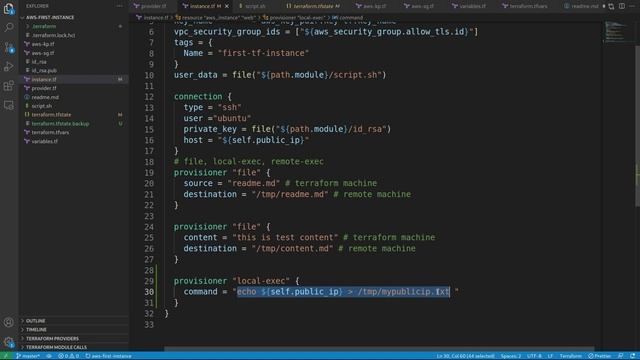Open the Source Control view icon

[x=9, y=47]
